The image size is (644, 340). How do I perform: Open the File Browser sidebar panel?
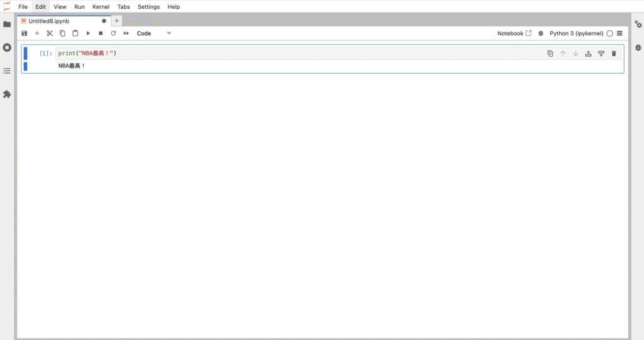7,25
